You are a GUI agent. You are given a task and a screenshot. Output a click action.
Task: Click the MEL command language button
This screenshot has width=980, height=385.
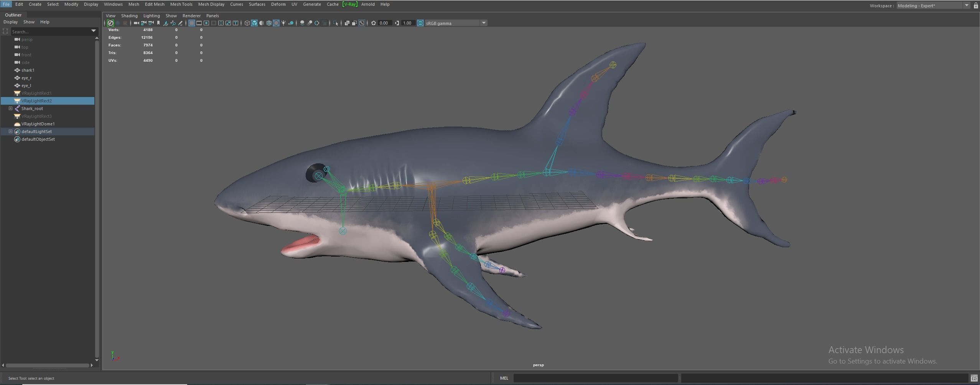504,378
